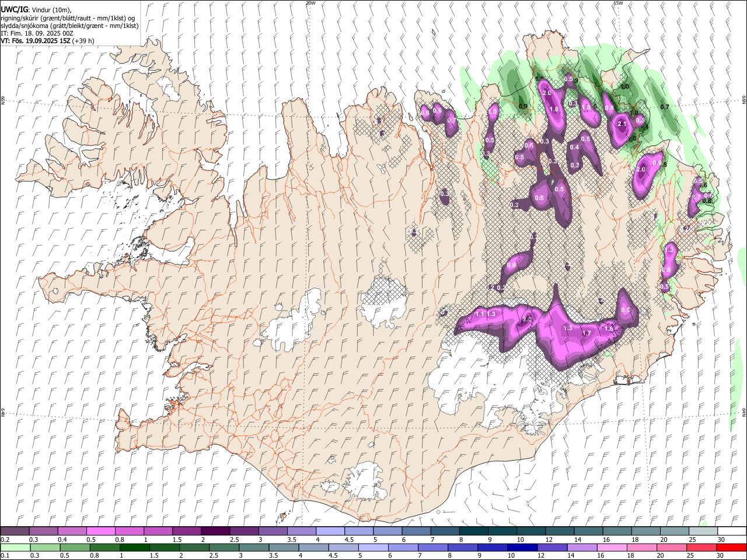Click the deep blue swatch labeled 10 in the lower row

pos(522,548)
